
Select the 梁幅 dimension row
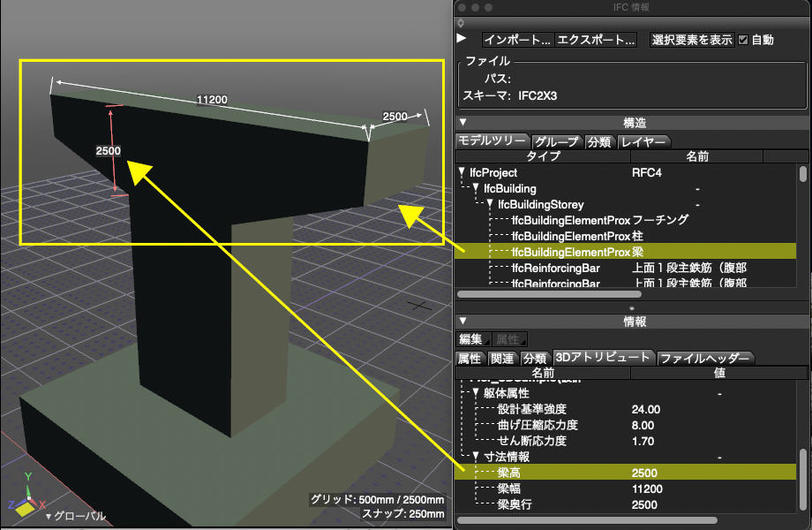[626, 488]
